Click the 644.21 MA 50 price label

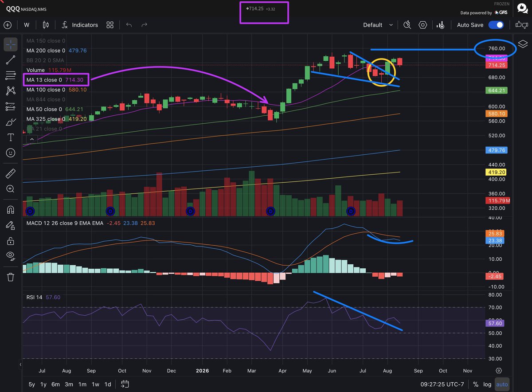[x=496, y=90]
